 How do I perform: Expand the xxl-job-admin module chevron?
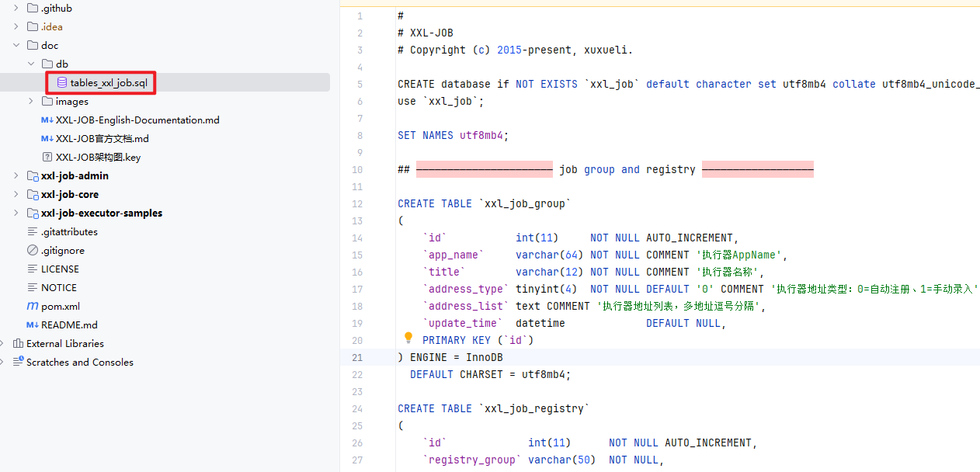(x=16, y=175)
